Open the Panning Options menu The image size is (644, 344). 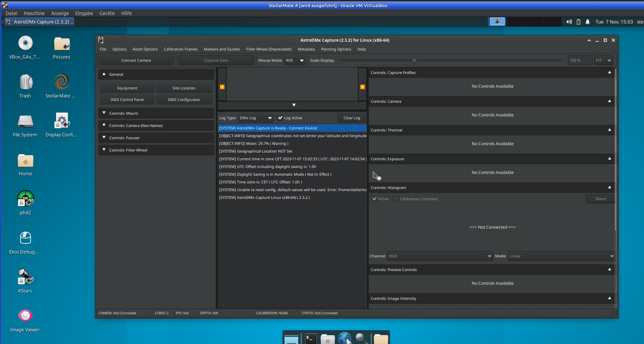point(336,49)
